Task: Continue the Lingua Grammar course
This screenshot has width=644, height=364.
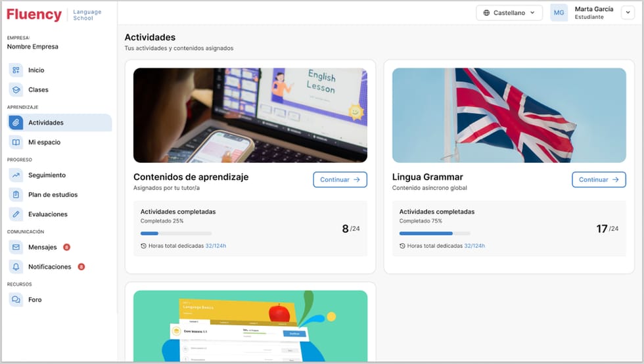Action: pyautogui.click(x=599, y=179)
